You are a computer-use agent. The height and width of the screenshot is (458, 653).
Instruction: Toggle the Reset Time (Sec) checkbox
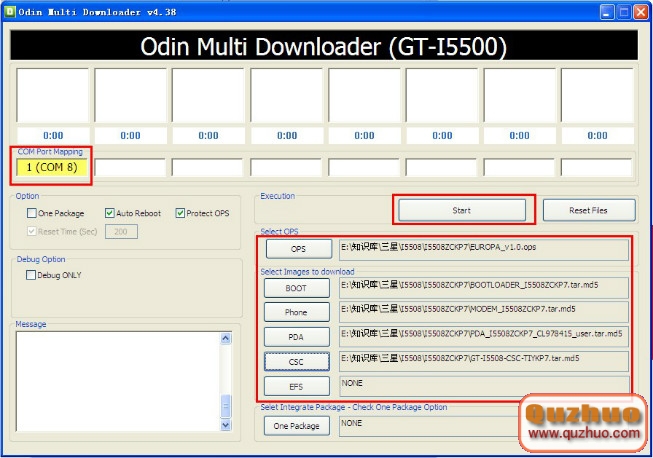pos(32,231)
